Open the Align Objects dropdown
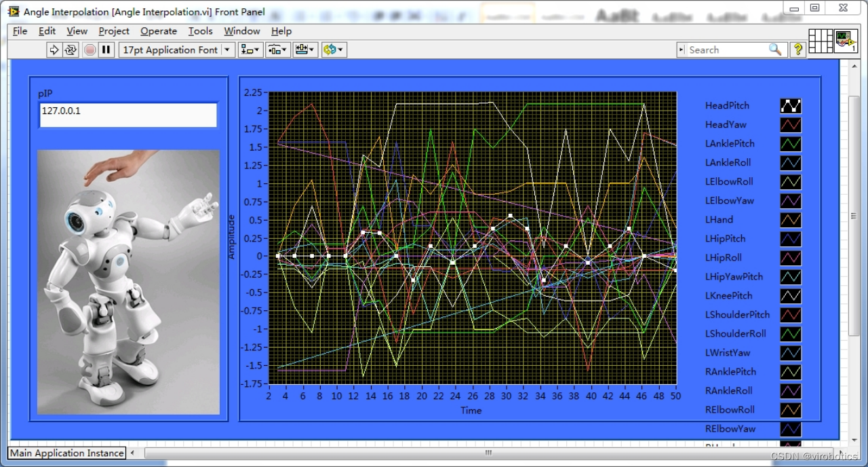 pyautogui.click(x=250, y=50)
